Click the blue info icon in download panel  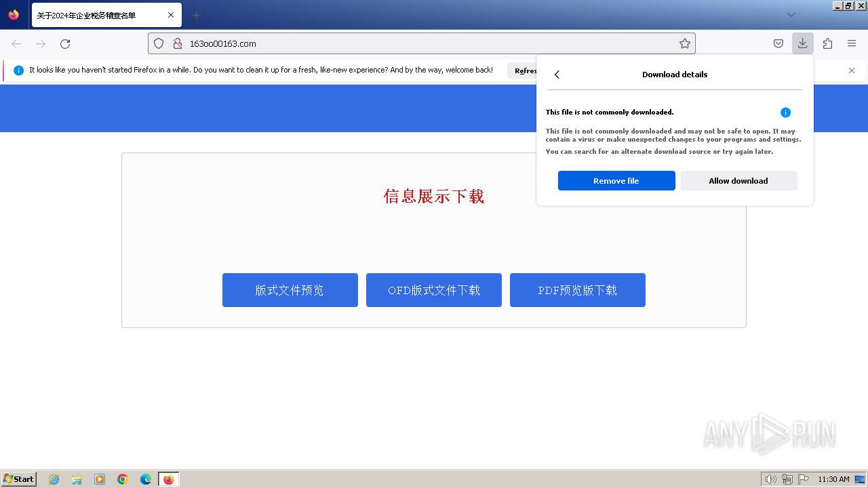pos(785,113)
